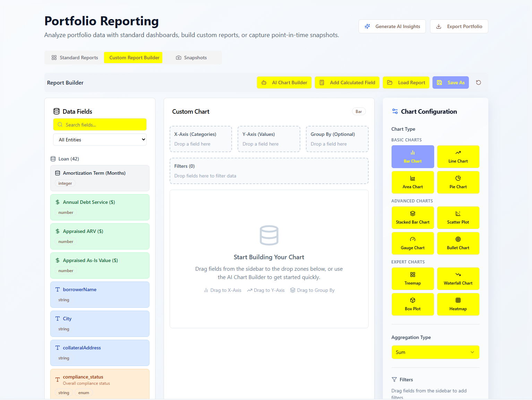The image size is (532, 400).
Task: Switch to Stacked Bar Chart type
Action: (x=412, y=218)
